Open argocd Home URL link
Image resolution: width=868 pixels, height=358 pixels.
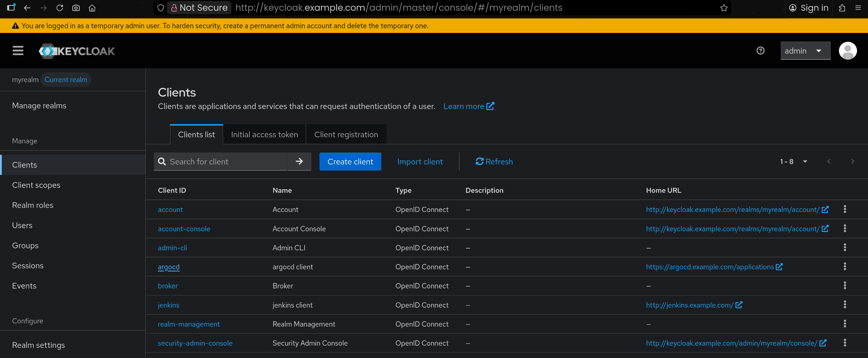coord(714,267)
